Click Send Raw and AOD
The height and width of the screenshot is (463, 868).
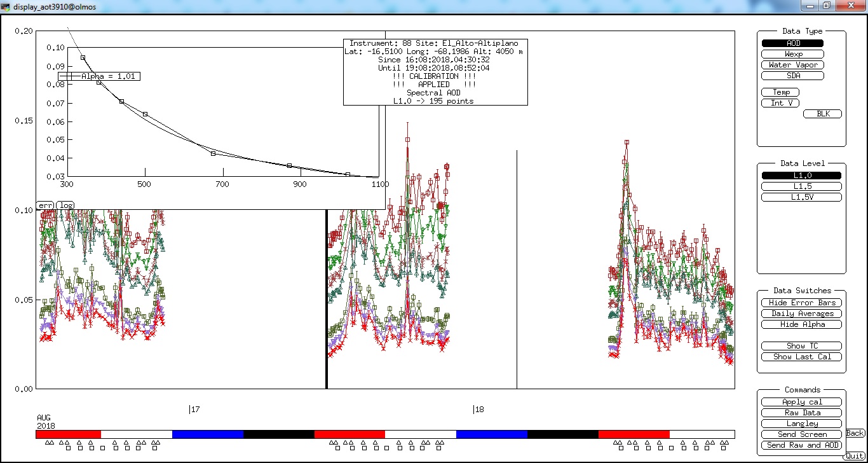click(x=802, y=445)
